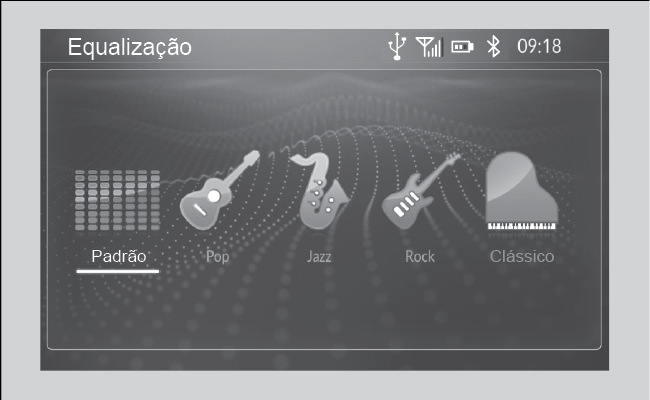Tap the white underline beneath Padrão

click(118, 272)
